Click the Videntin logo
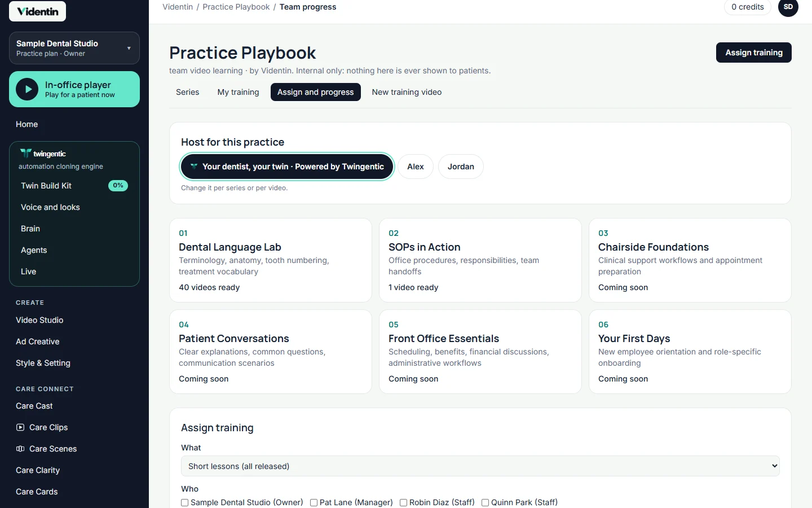 tap(37, 11)
